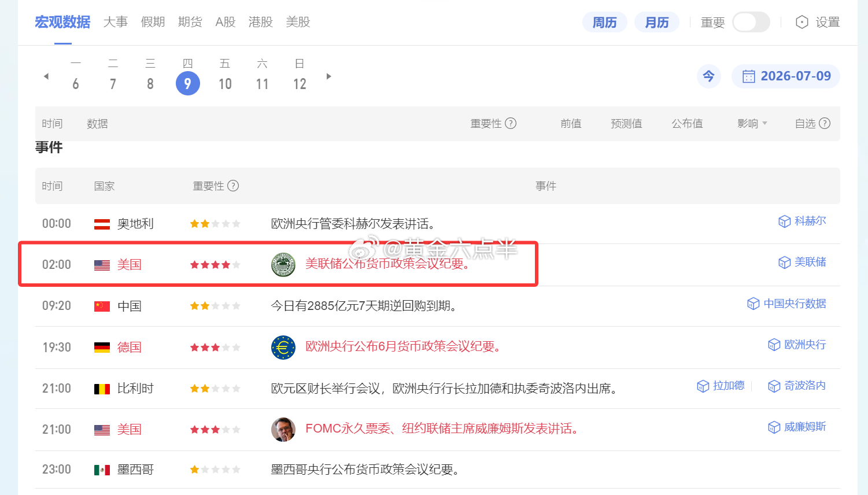This screenshot has width=868, height=495.
Task: Switch to the A股 tab
Action: (226, 22)
